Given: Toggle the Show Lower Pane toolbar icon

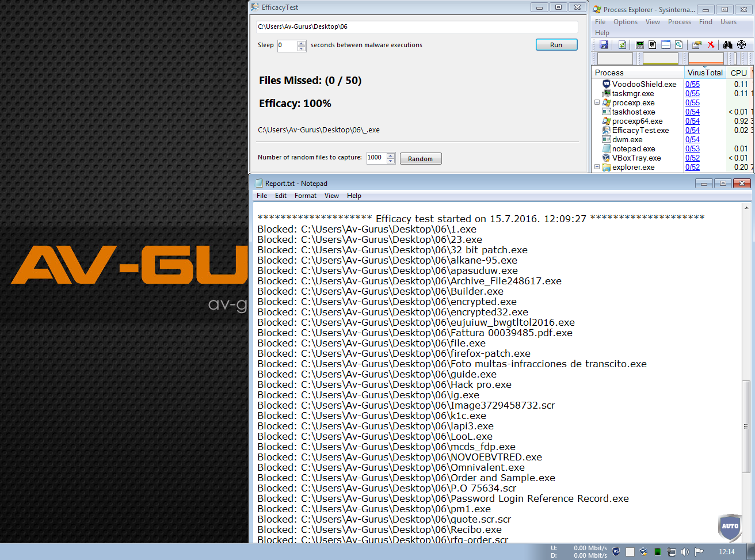Looking at the screenshot, I should (666, 45).
